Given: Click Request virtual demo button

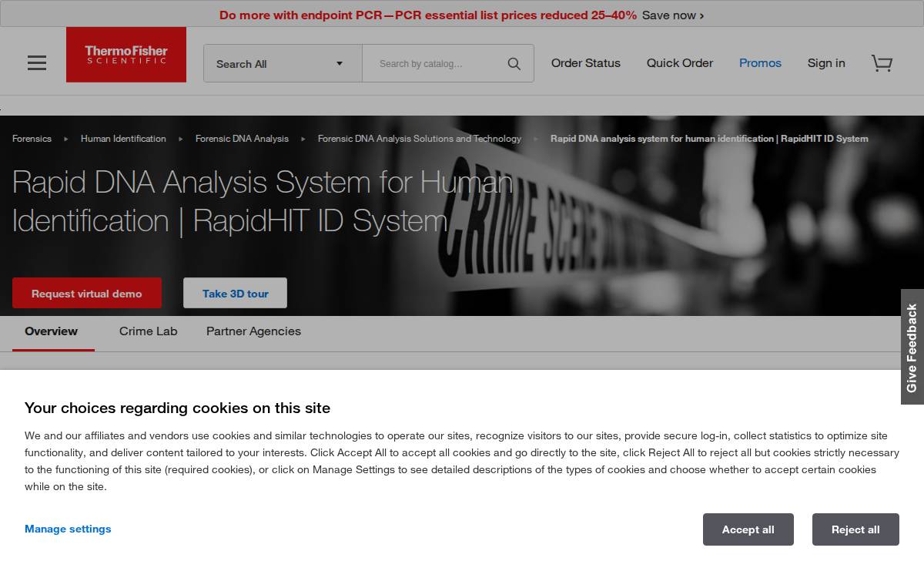Looking at the screenshot, I should pyautogui.click(x=87, y=293).
